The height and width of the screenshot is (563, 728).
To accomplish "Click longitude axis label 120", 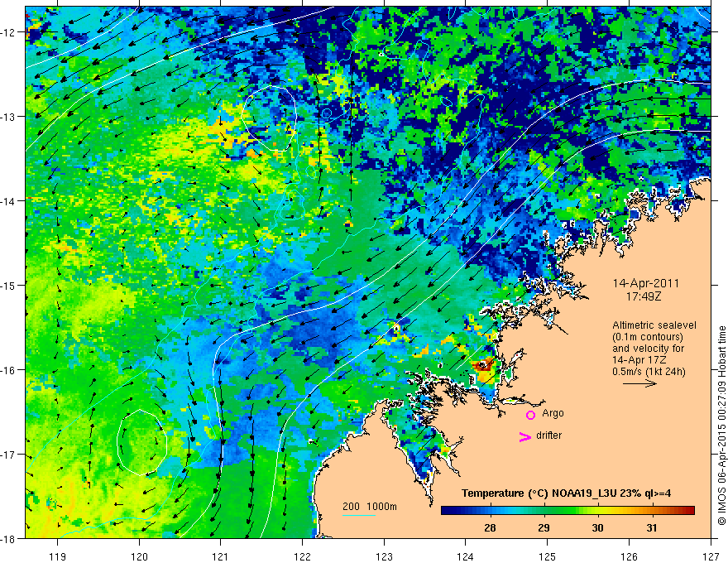I will tap(139, 556).
